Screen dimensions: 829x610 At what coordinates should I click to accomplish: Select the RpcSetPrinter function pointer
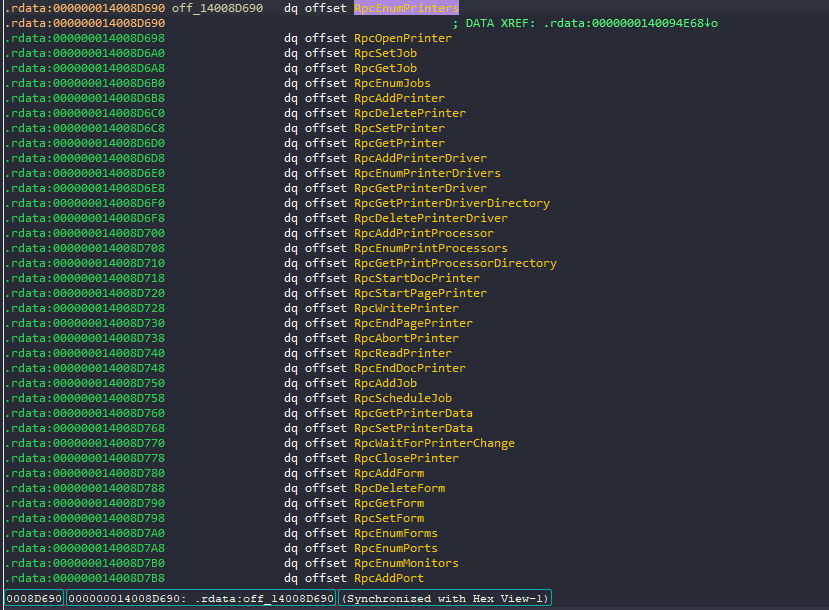(399, 128)
